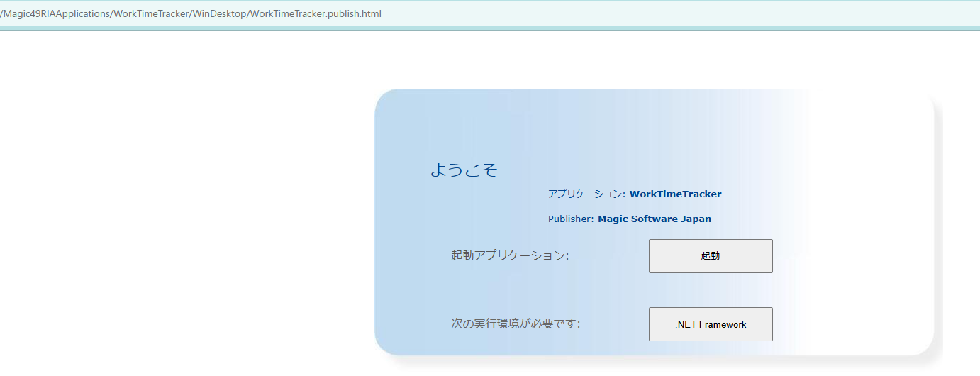Select the アプリケーション: label text

(x=586, y=194)
